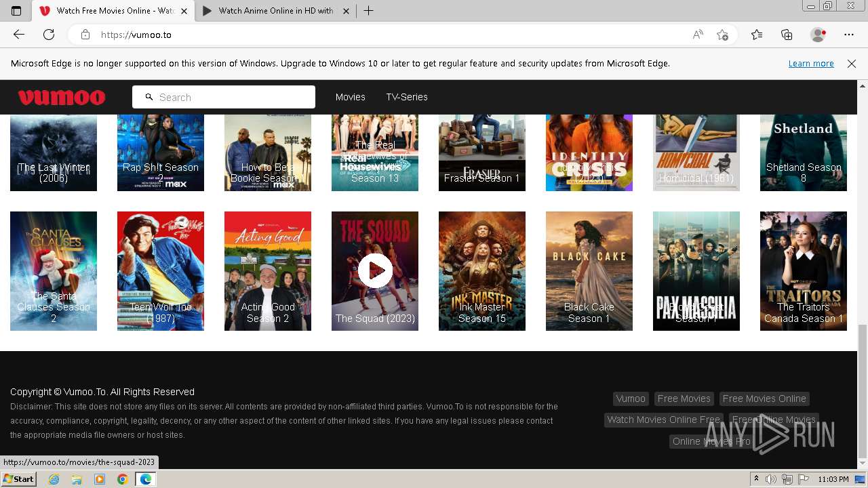Show hidden system tray icons
868x488 pixels.
pos(757,479)
